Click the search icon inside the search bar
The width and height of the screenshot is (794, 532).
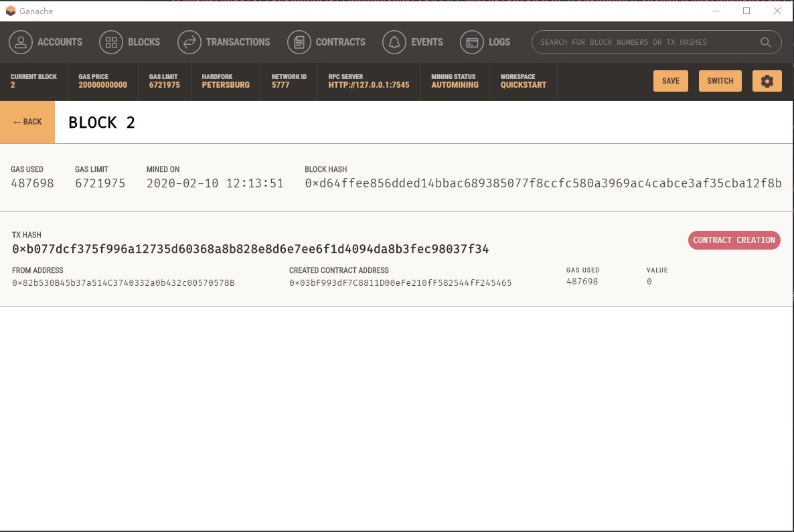[x=765, y=41]
